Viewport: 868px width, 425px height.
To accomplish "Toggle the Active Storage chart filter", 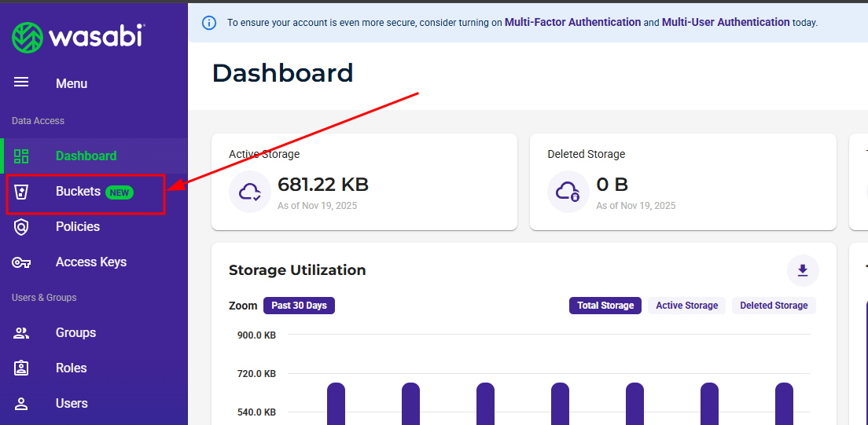I will [x=686, y=306].
